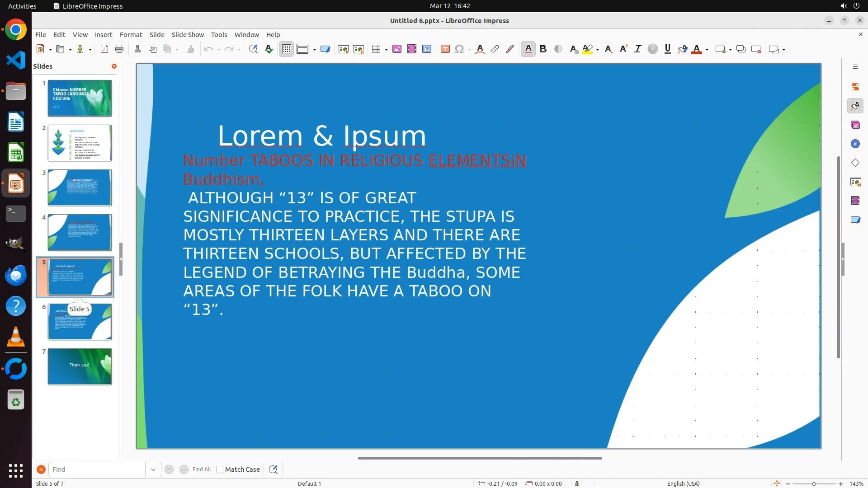
Task: Click the Print icon in toolbar
Action: [x=119, y=49]
